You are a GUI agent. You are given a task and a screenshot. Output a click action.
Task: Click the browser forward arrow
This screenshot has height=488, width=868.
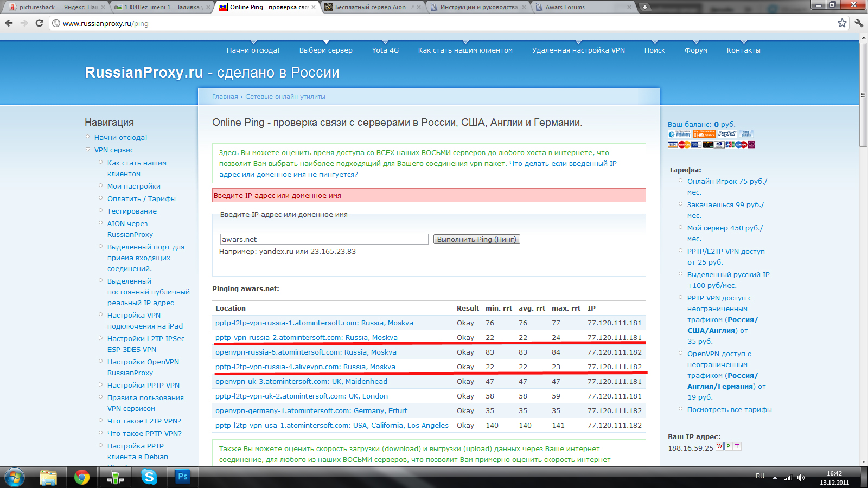coord(24,23)
